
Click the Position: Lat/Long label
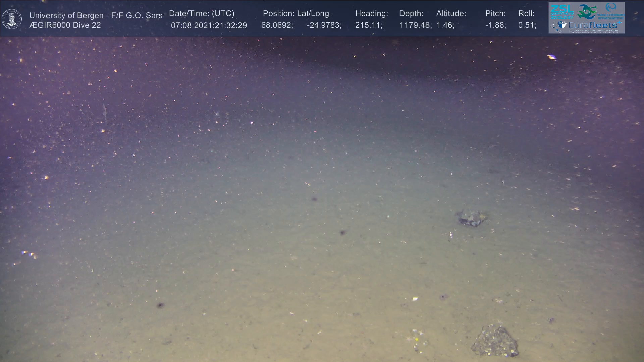pos(296,14)
